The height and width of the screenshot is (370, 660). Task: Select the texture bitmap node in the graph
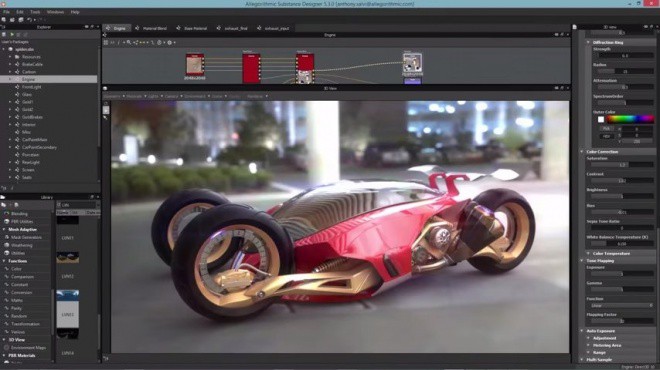(195, 64)
